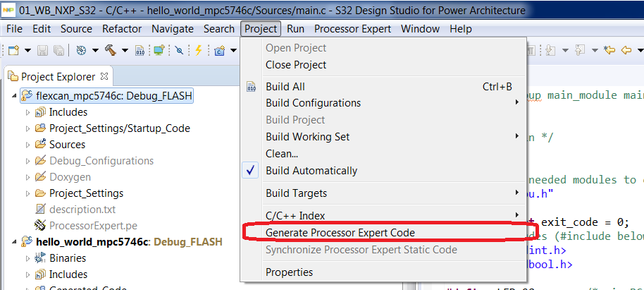Click the Last Edit Location arrow icon
Viewport: 644px width, 290px height.
click(x=609, y=50)
